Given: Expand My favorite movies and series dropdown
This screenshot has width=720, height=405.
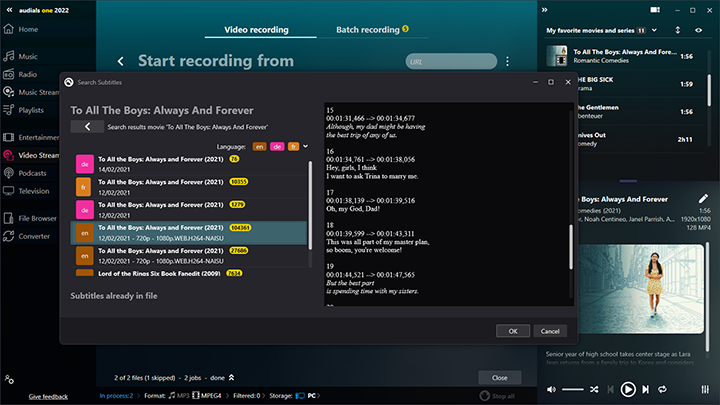Looking at the screenshot, I should (654, 30).
